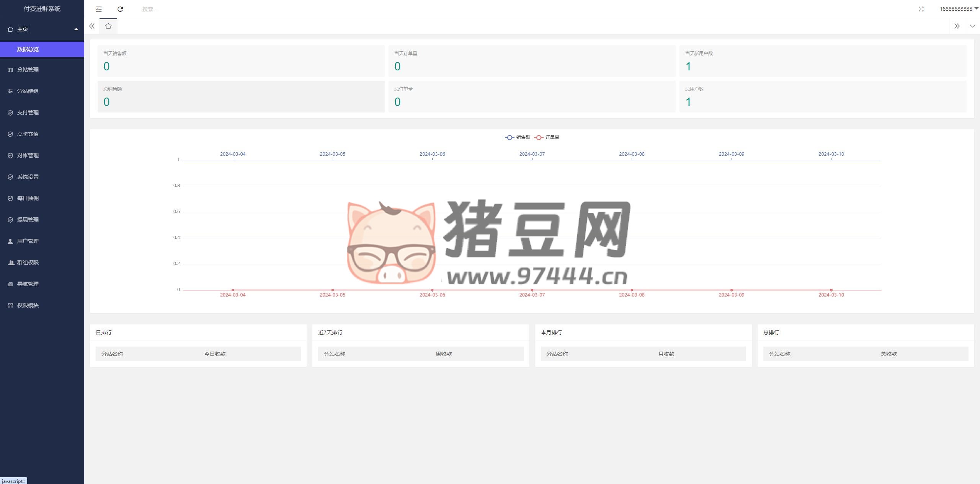The image size is (980, 484).
Task: Click the 权限模块 grid icon
Action: pyautogui.click(x=10, y=305)
